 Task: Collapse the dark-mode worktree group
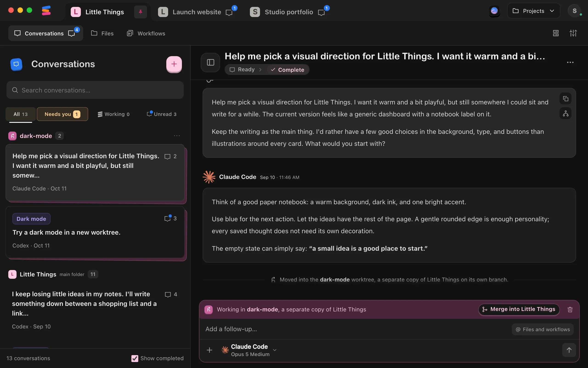[x=36, y=136]
